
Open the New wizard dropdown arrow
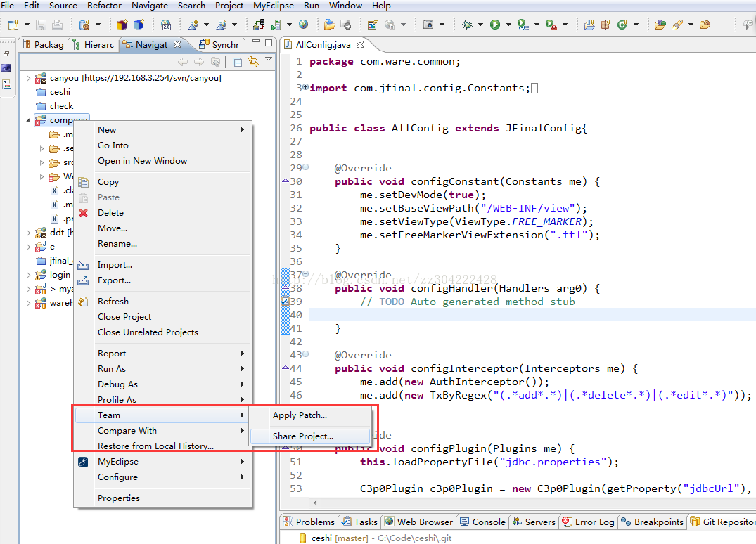coord(27,25)
